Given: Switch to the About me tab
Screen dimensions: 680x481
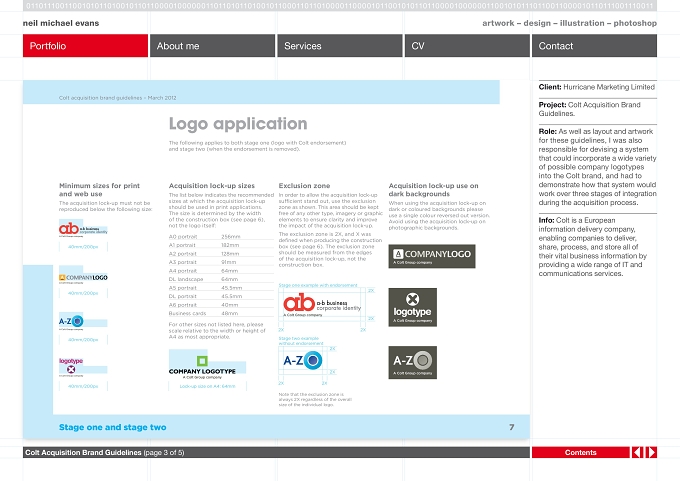Looking at the screenshot, I should pos(212,46).
